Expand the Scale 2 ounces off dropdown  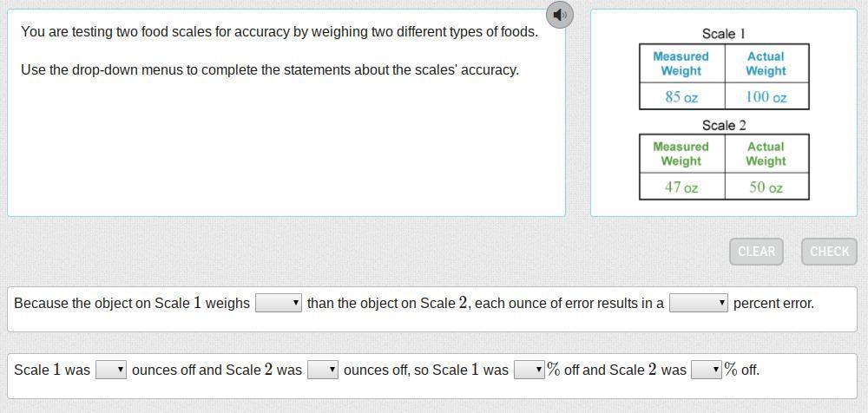coord(323,370)
